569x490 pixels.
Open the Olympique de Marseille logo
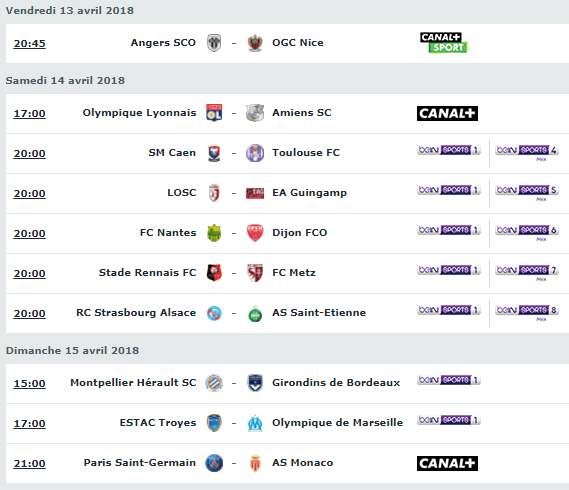pyautogui.click(x=255, y=423)
